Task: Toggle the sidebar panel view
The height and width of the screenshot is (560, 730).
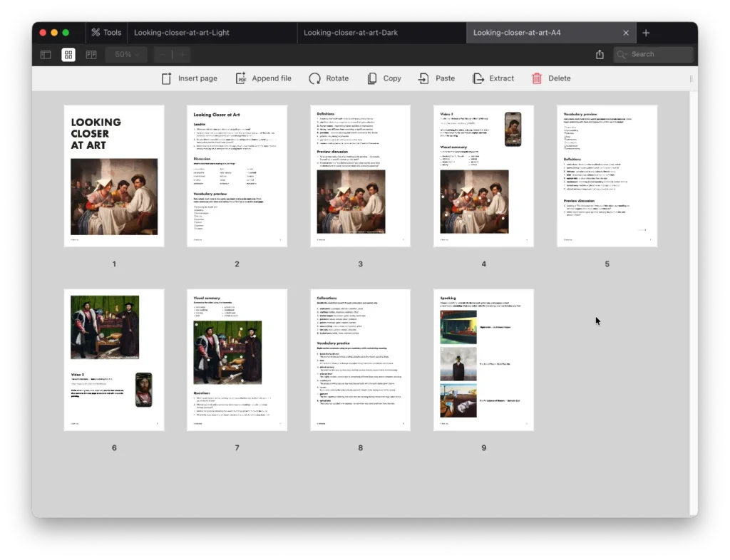Action: [46, 55]
